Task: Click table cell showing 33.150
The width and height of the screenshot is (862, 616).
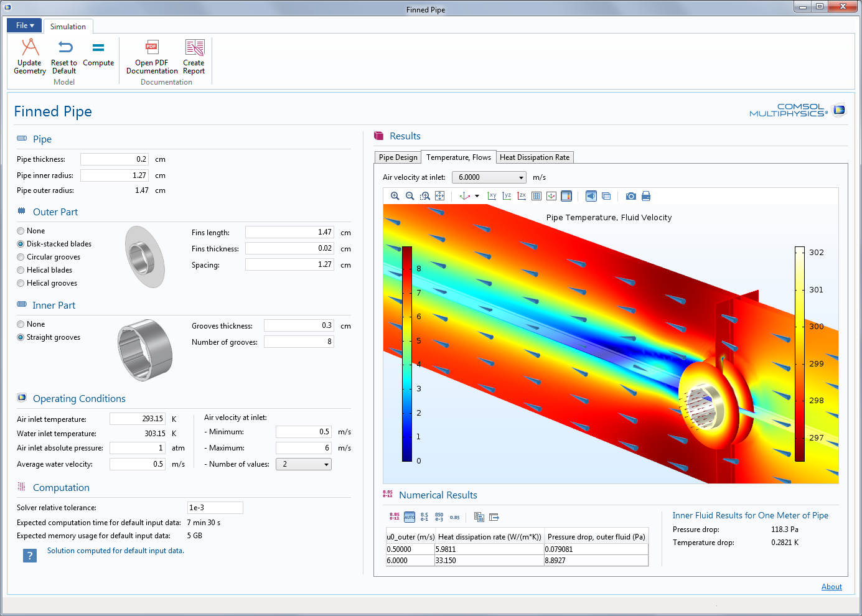Action: tap(489, 561)
